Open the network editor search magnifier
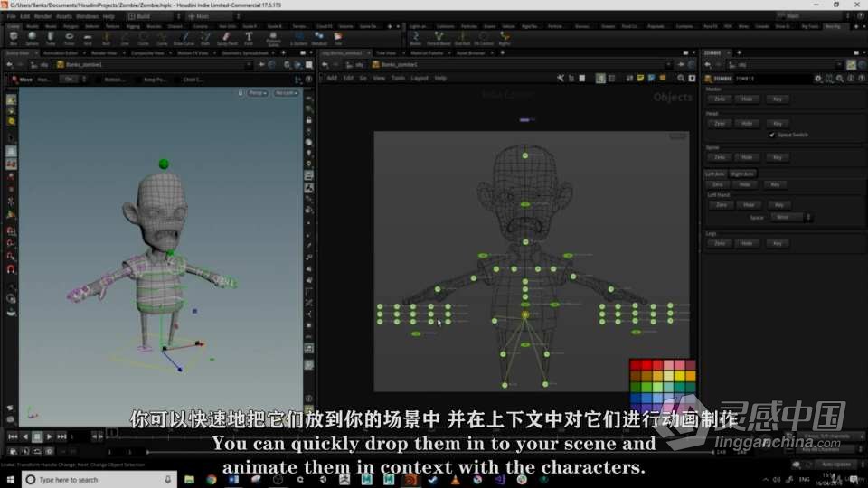868x488 pixels. click(x=681, y=79)
